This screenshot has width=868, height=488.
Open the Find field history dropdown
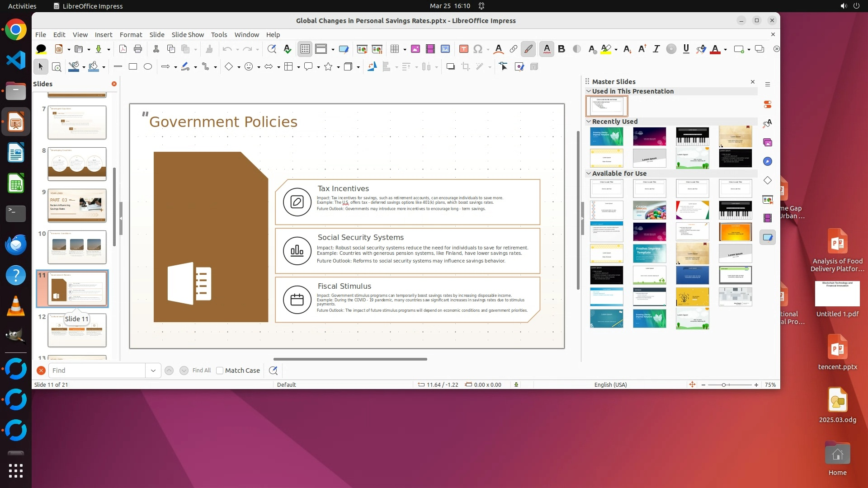coord(153,371)
